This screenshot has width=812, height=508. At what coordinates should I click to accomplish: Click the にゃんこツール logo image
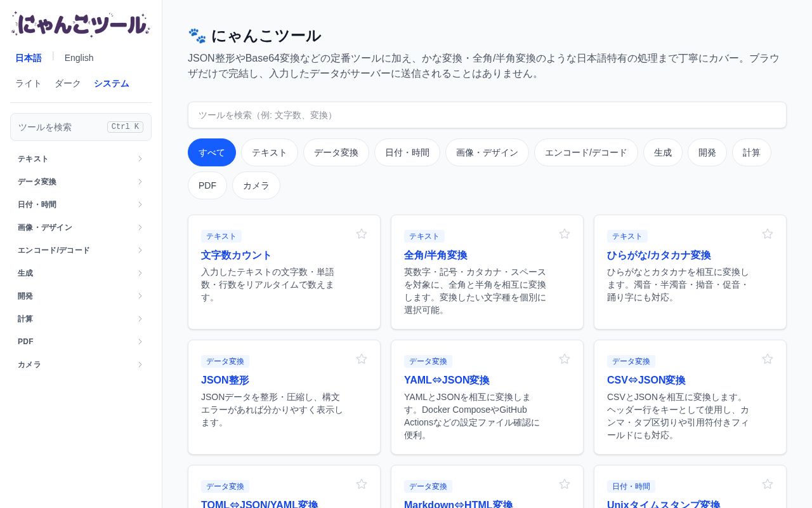pyautogui.click(x=81, y=25)
